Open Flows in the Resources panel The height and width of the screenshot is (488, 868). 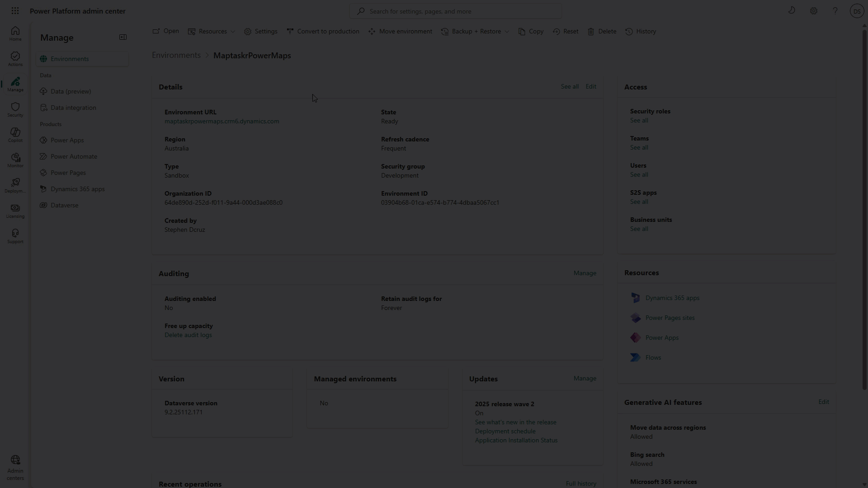coord(653,357)
